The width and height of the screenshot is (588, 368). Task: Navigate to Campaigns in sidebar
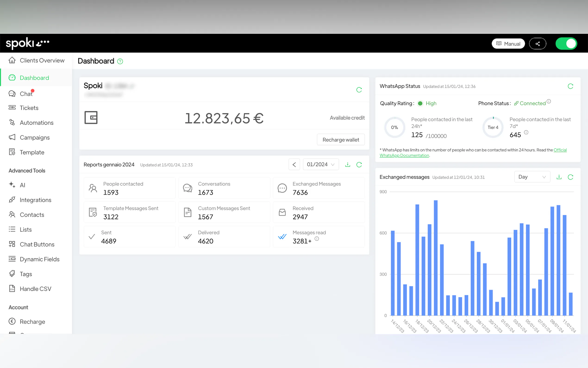pos(34,137)
